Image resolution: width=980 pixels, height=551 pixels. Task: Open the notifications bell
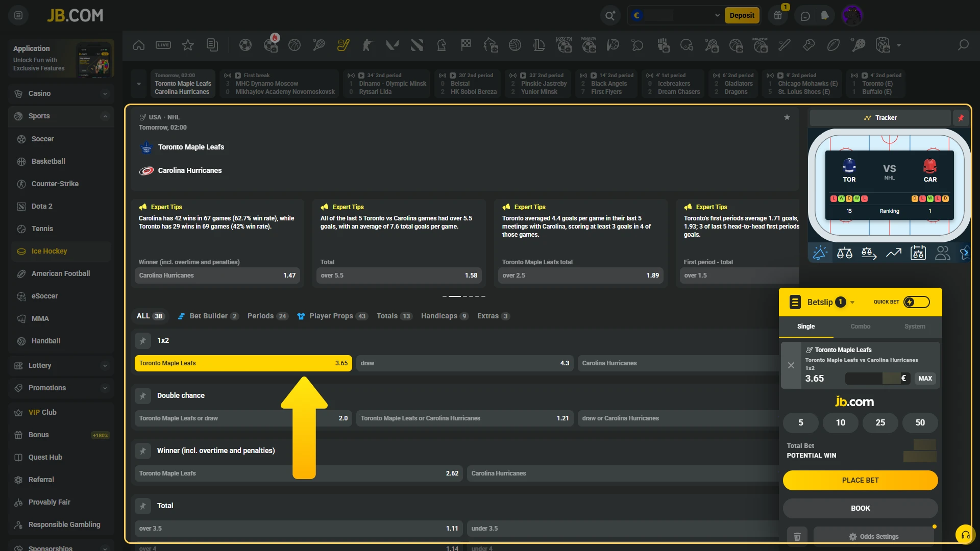pyautogui.click(x=825, y=16)
